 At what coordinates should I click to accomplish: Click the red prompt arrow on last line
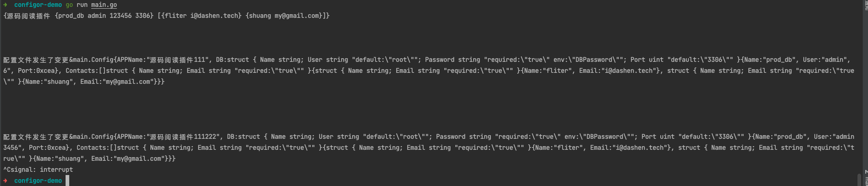pos(6,181)
